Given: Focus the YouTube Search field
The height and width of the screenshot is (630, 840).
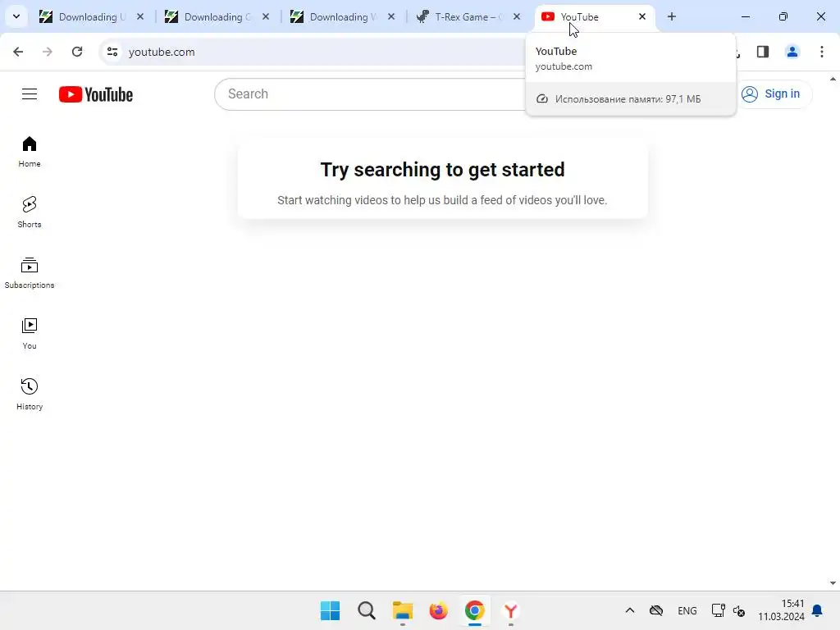Looking at the screenshot, I should click(370, 94).
